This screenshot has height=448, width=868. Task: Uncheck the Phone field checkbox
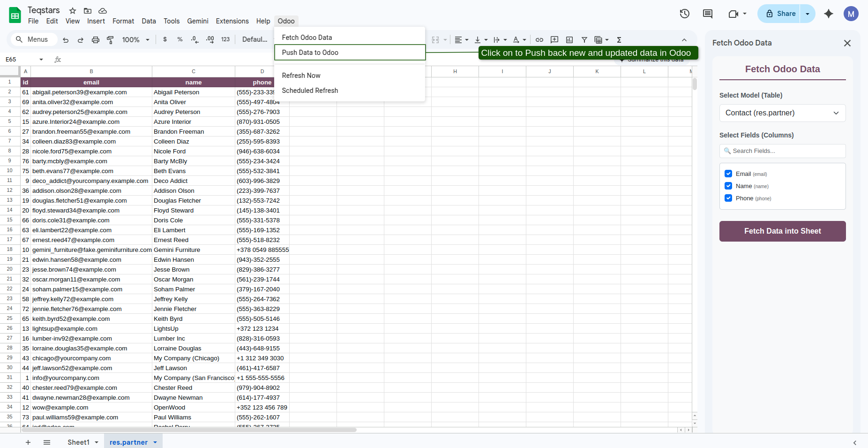click(x=728, y=198)
